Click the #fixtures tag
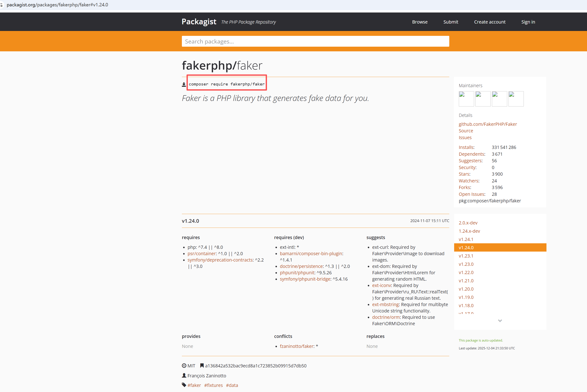The height and width of the screenshot is (392, 587). tap(213, 385)
